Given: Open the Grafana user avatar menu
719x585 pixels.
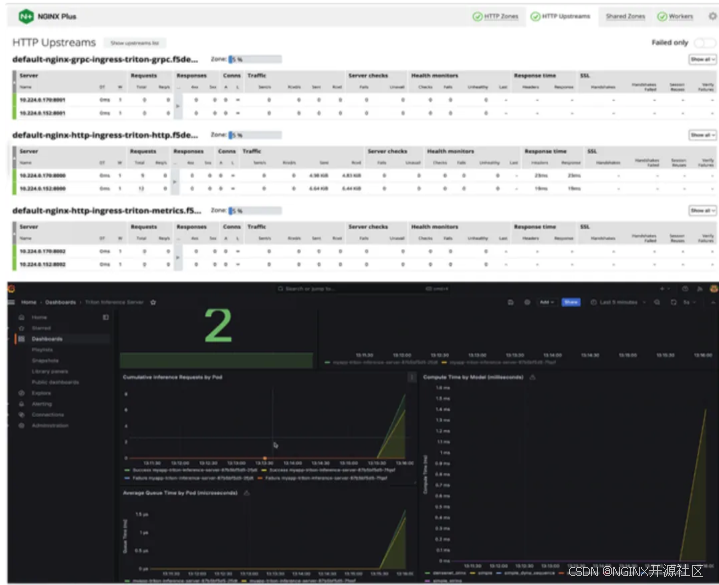Looking at the screenshot, I should pyautogui.click(x=713, y=288).
